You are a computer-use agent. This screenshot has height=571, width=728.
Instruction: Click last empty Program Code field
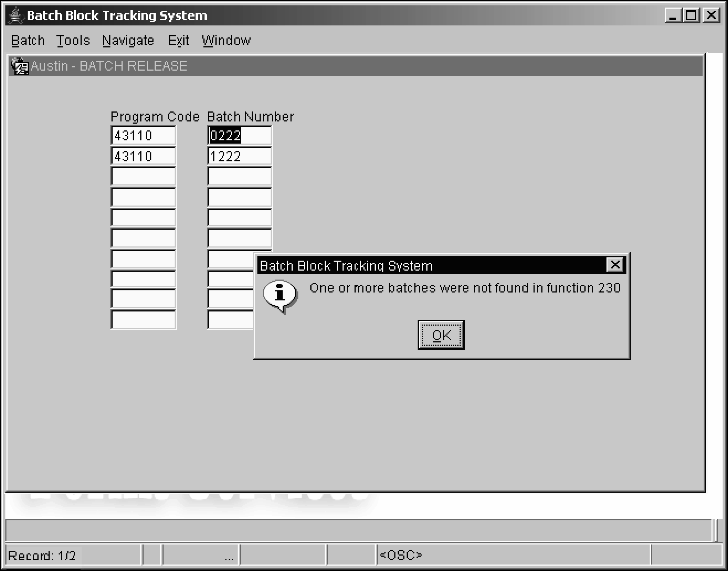coord(143,319)
